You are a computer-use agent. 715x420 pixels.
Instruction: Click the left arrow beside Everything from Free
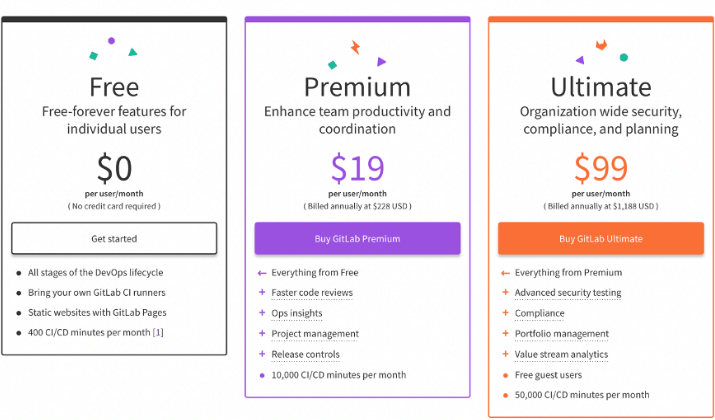click(262, 273)
